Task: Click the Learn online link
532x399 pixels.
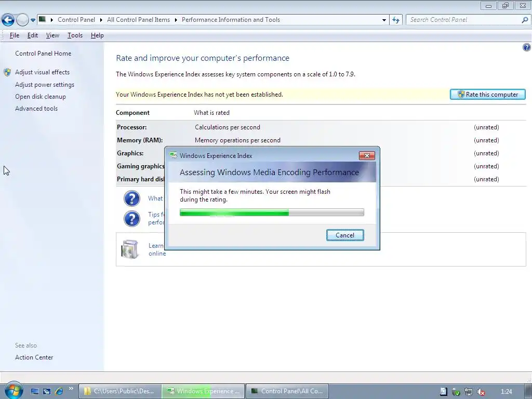Action: [x=157, y=249]
